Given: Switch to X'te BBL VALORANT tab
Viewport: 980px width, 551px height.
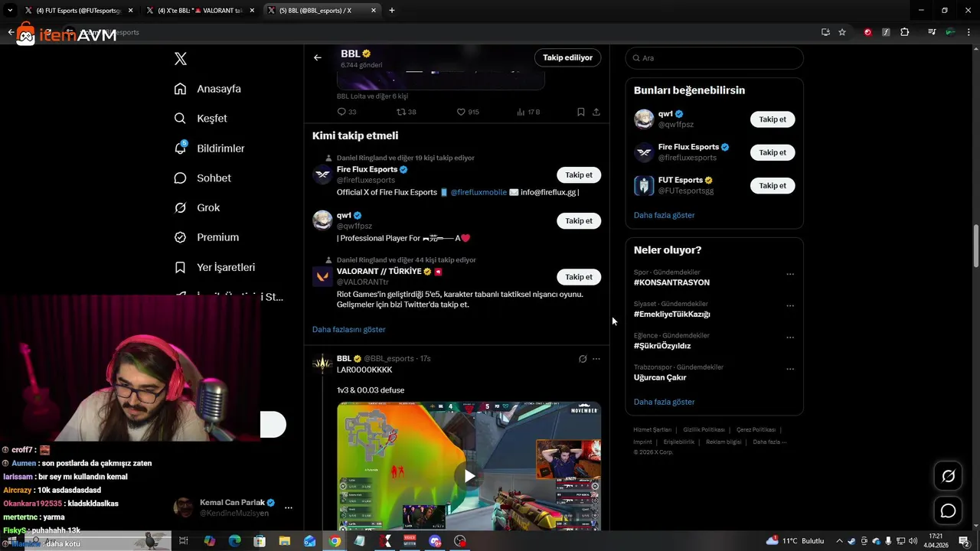Looking at the screenshot, I should (201, 11).
